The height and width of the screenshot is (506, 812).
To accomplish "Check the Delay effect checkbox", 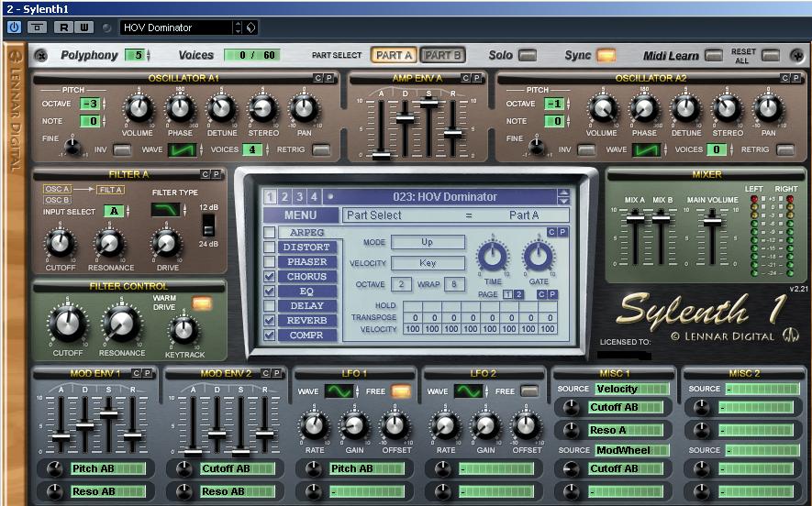I will [x=269, y=306].
